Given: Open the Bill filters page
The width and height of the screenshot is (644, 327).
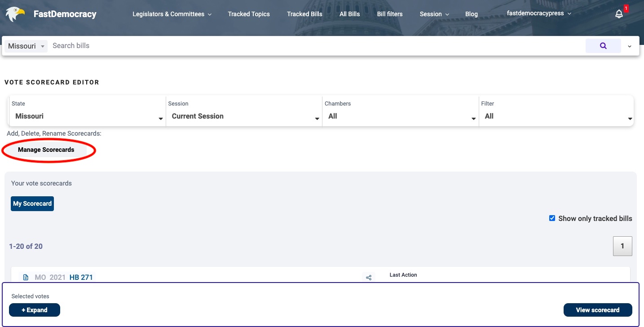Looking at the screenshot, I should coord(389,14).
